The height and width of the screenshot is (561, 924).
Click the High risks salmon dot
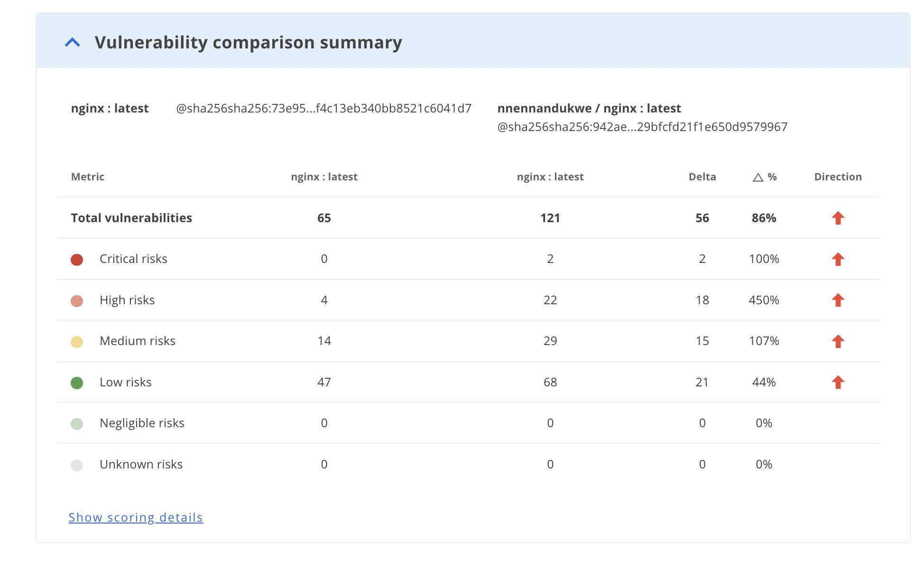coord(77,301)
